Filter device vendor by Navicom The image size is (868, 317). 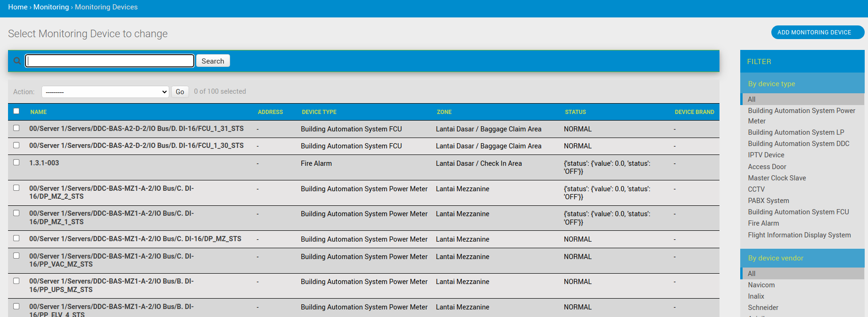coord(761,285)
